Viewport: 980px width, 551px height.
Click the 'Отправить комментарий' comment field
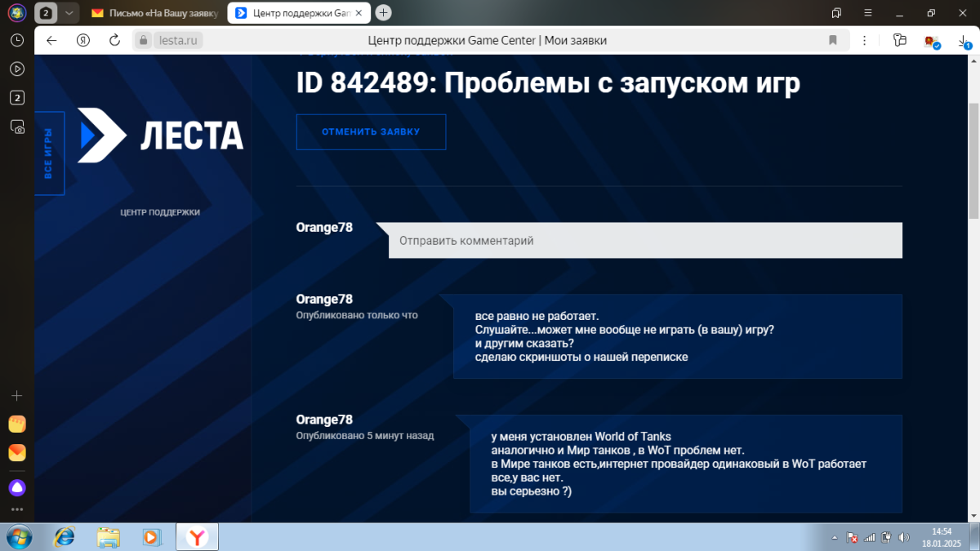645,241
